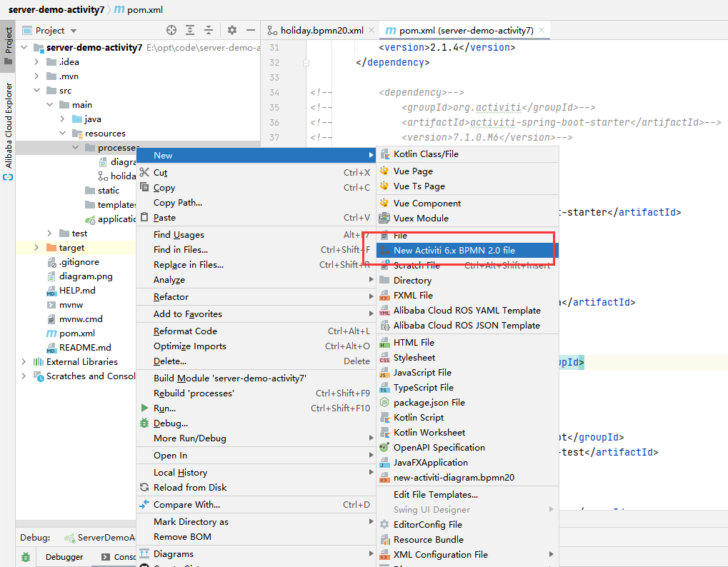Image resolution: width=728 pixels, height=567 pixels.
Task: Create a new Stylesheet
Action: click(x=467, y=357)
